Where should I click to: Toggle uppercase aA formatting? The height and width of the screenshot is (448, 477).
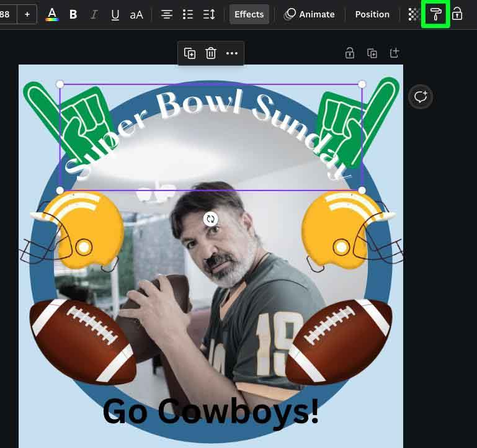tap(136, 14)
